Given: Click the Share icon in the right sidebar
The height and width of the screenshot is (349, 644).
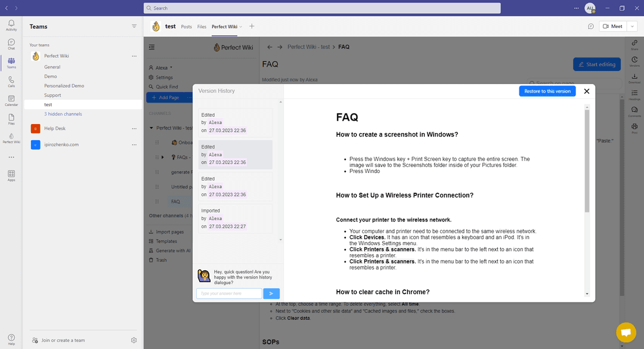Looking at the screenshot, I should pos(634,44).
